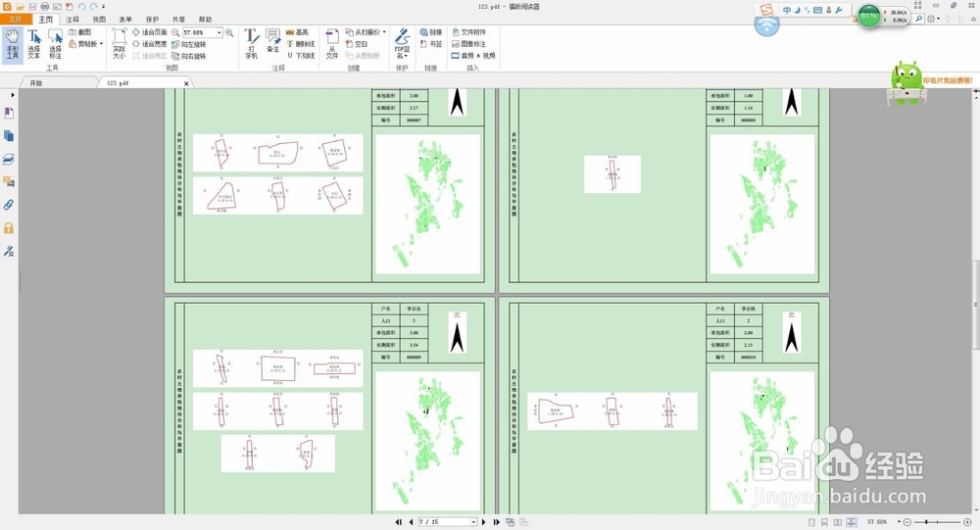Click the ribbon zoom in magnifier
Viewport: 980px width, 530px height.
pyautogui.click(x=229, y=32)
